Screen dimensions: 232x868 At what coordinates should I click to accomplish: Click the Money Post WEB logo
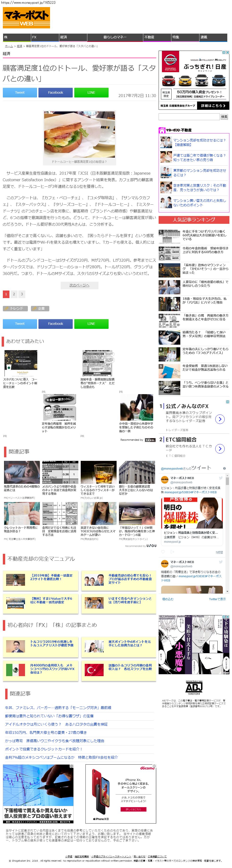pyautogui.click(x=26, y=18)
